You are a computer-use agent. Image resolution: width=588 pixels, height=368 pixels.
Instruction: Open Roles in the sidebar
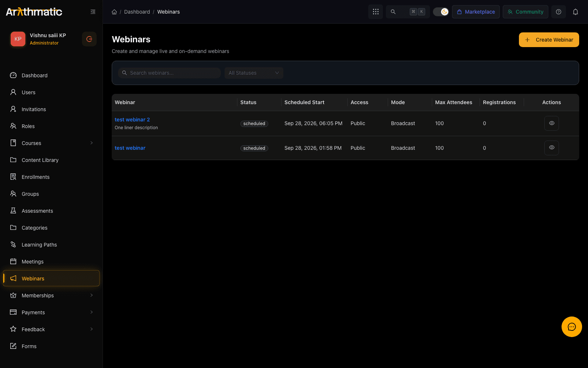point(51,126)
